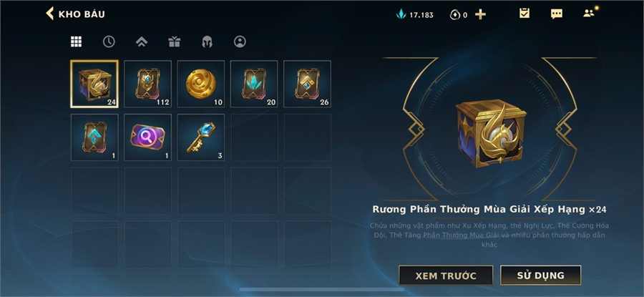Switch to the clock time-limited items tab
Viewport: 644px width, 297px height.
click(x=109, y=42)
